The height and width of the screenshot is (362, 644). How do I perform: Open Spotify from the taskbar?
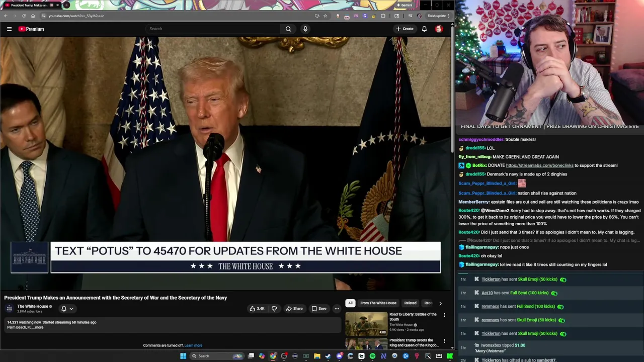[x=372, y=356]
